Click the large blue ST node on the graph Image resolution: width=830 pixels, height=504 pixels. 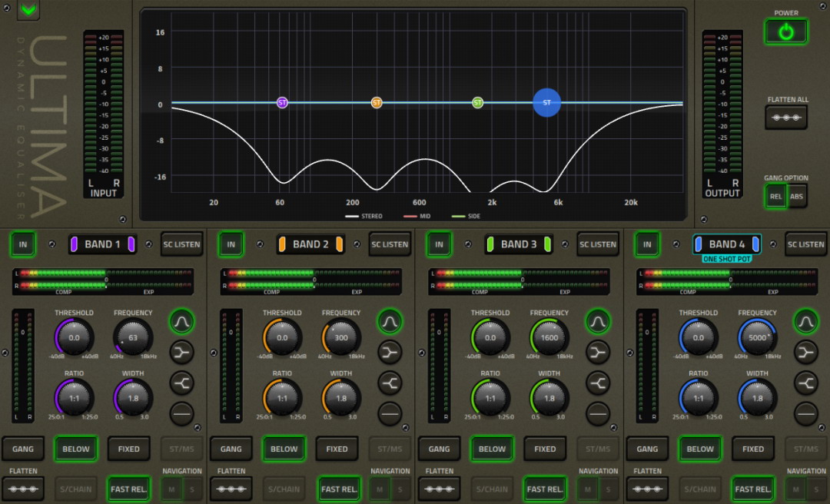547,102
